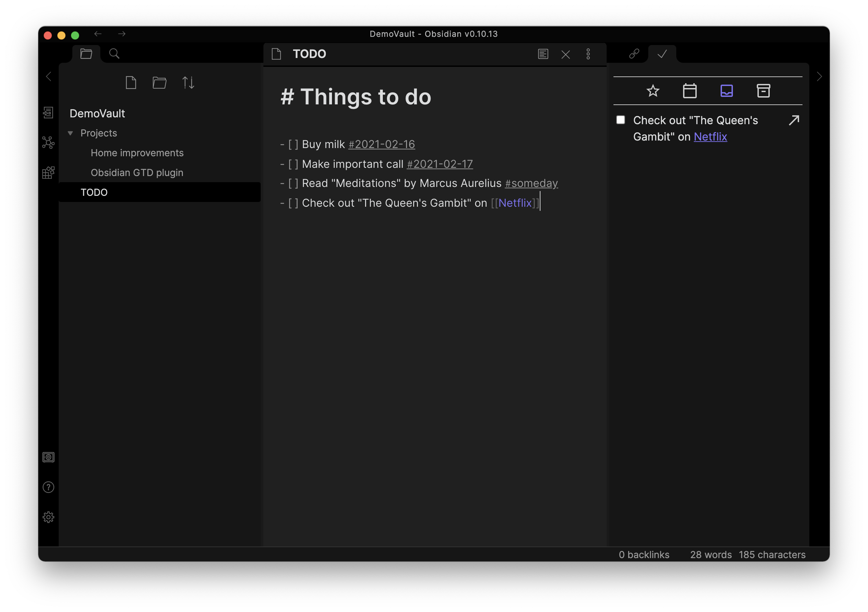Show the Today starred tasks view
The image size is (868, 612).
[x=653, y=91]
